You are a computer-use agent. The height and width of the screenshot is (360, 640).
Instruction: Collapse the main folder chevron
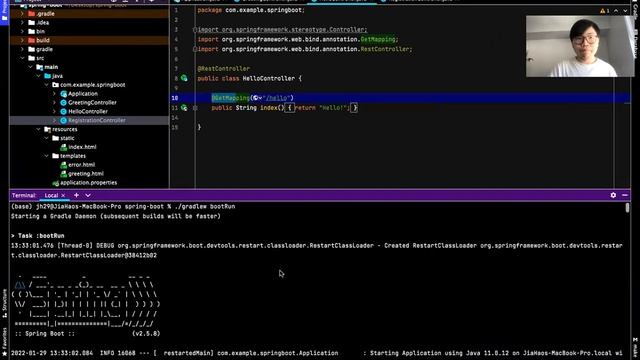pyautogui.click(x=30, y=67)
